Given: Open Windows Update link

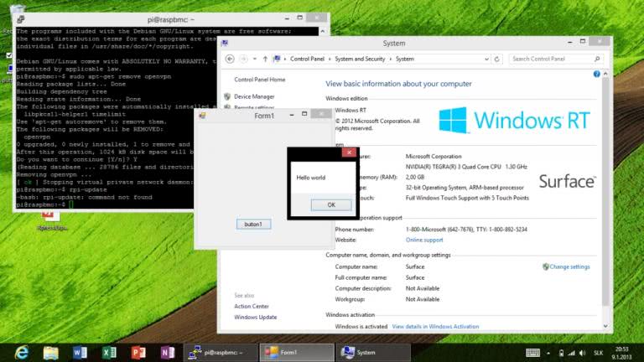Looking at the screenshot, I should [x=256, y=318].
